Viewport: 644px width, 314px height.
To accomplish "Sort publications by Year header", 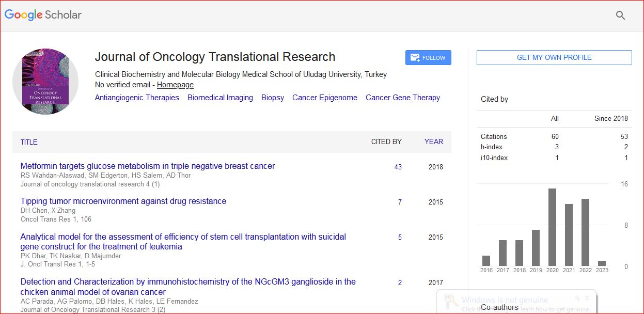I will pyautogui.click(x=433, y=142).
